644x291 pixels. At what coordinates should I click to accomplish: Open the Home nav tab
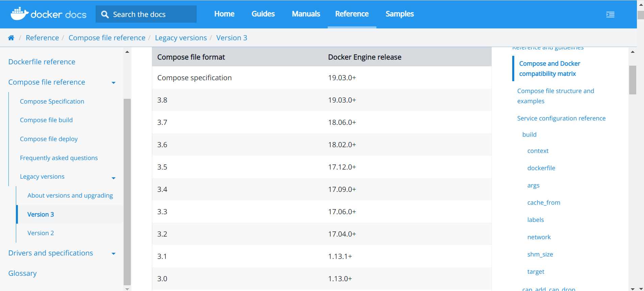224,14
